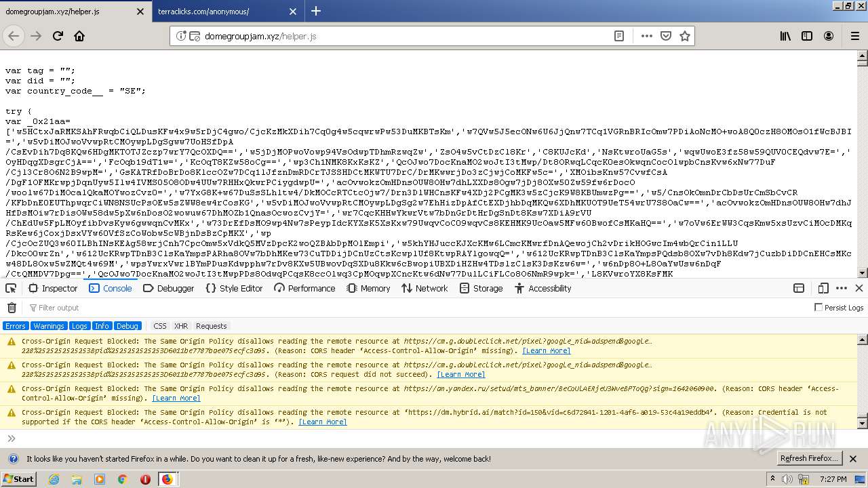Open the volume control in system tray

787,479
